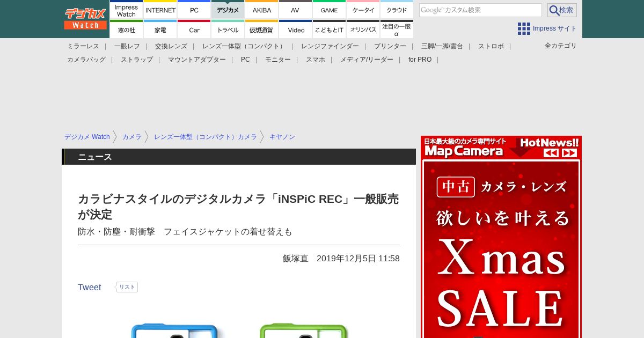Viewport: 644px width, 338px height.
Task: Open the 交換レンズ category
Action: (x=171, y=46)
